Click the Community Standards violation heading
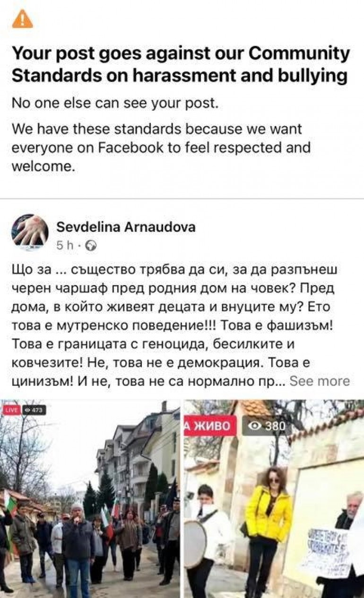364x598 pixels. [x=180, y=64]
